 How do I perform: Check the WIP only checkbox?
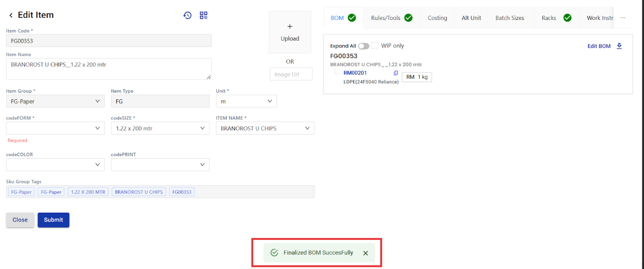tap(375, 46)
